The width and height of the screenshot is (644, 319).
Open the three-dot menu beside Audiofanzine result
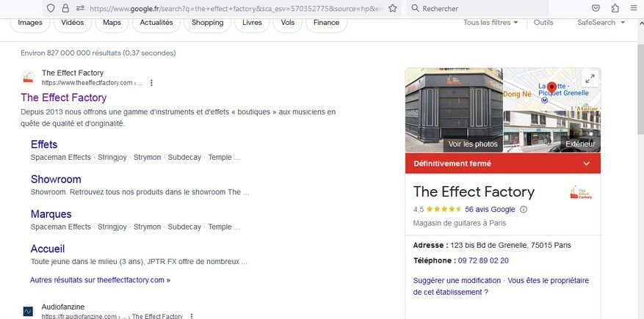click(x=191, y=316)
